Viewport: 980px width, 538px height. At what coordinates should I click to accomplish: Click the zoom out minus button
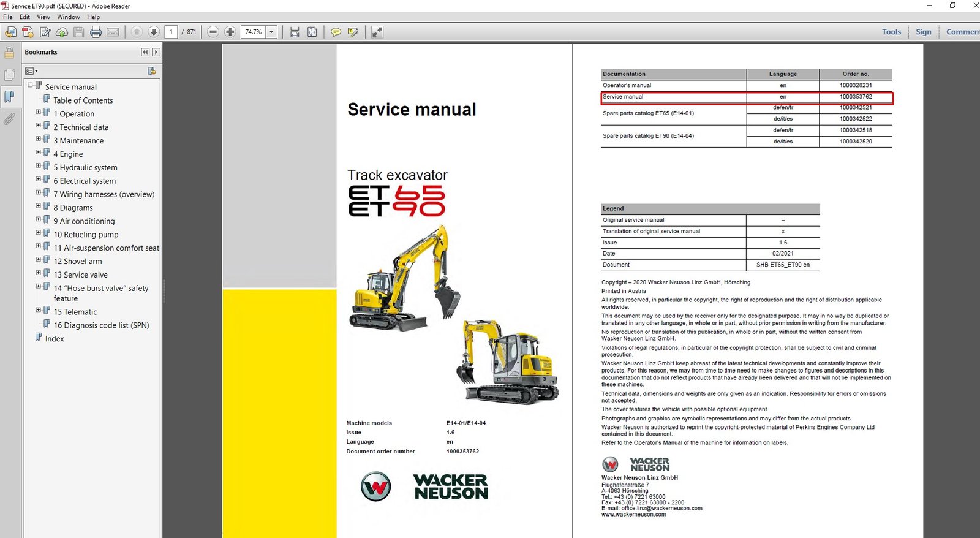coord(213,32)
